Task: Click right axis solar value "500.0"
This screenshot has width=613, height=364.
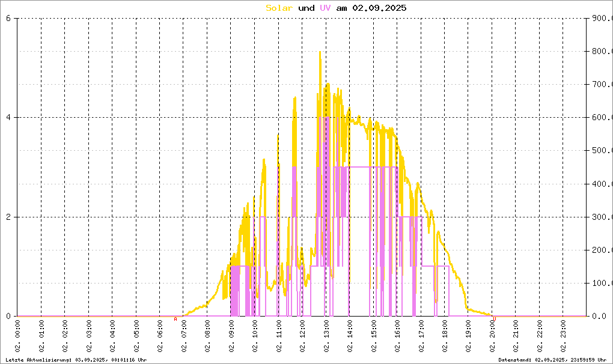Action: pyautogui.click(x=602, y=150)
